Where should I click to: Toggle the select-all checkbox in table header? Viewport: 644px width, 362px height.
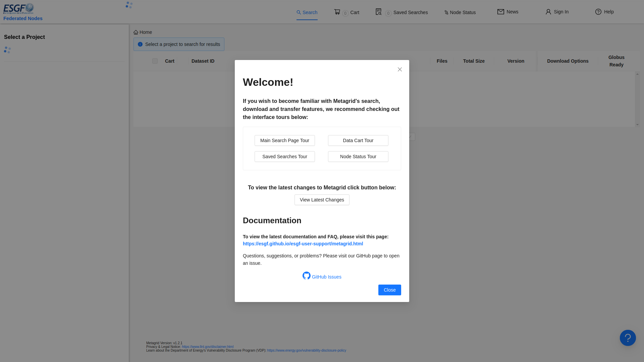click(x=155, y=61)
